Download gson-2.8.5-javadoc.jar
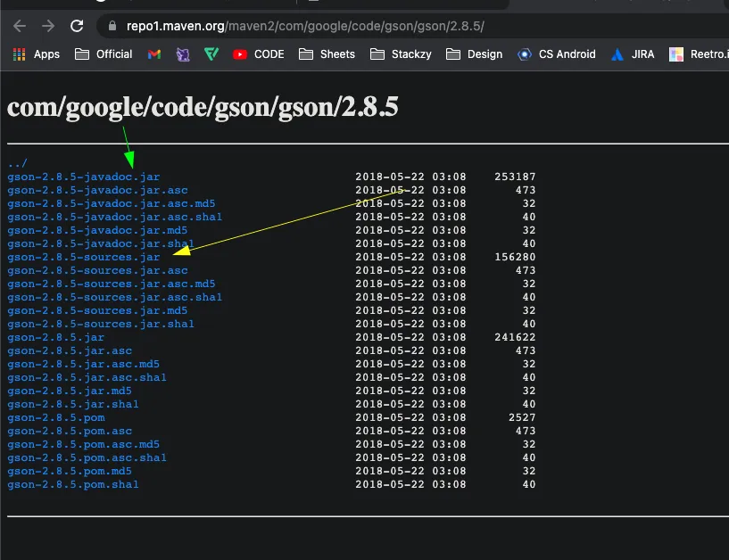Screen dimensions: 729x560 click(84, 177)
